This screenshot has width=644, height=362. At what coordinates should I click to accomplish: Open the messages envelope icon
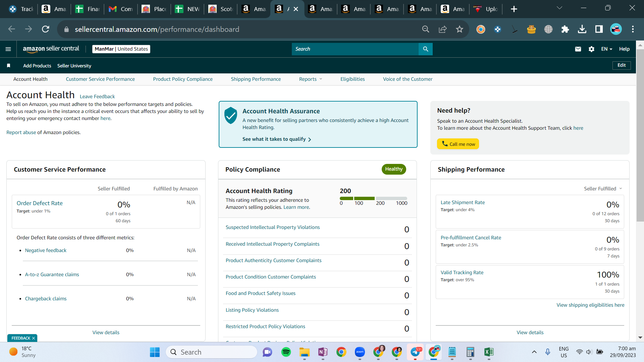coord(578,49)
